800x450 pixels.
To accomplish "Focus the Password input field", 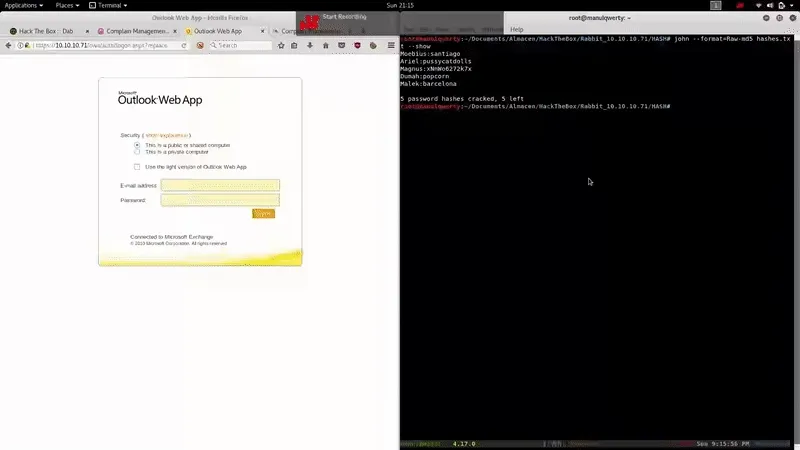I will (220, 200).
